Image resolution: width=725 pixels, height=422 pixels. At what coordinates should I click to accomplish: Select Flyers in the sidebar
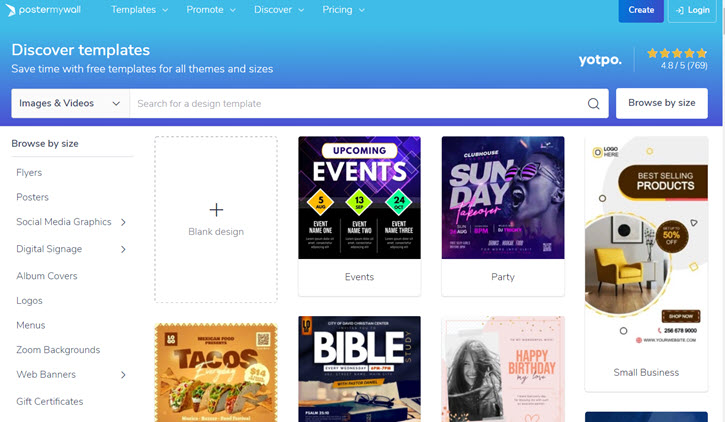29,173
